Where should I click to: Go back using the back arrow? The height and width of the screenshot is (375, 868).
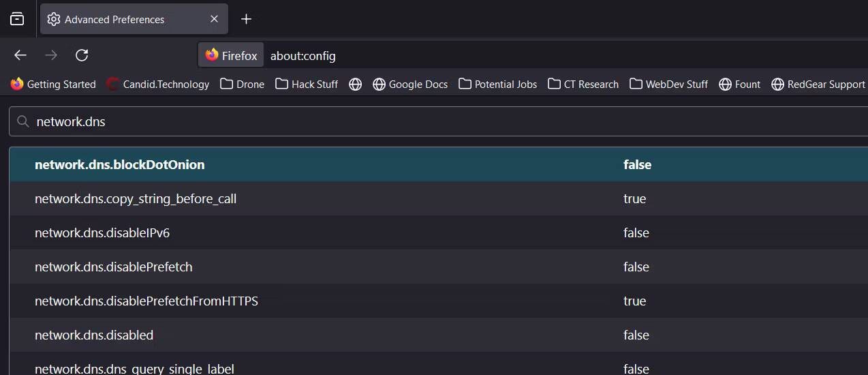20,55
